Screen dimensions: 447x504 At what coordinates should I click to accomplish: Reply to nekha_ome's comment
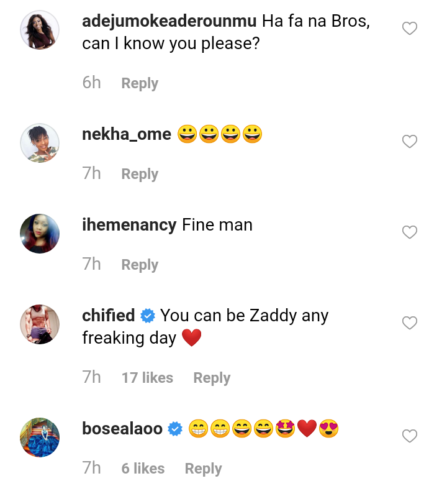140,174
